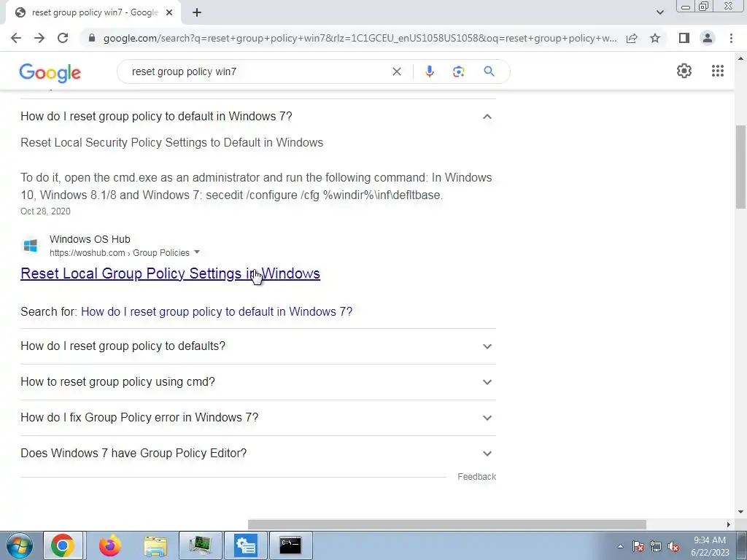
Task: Open the Chrome side panel icon
Action: click(684, 38)
